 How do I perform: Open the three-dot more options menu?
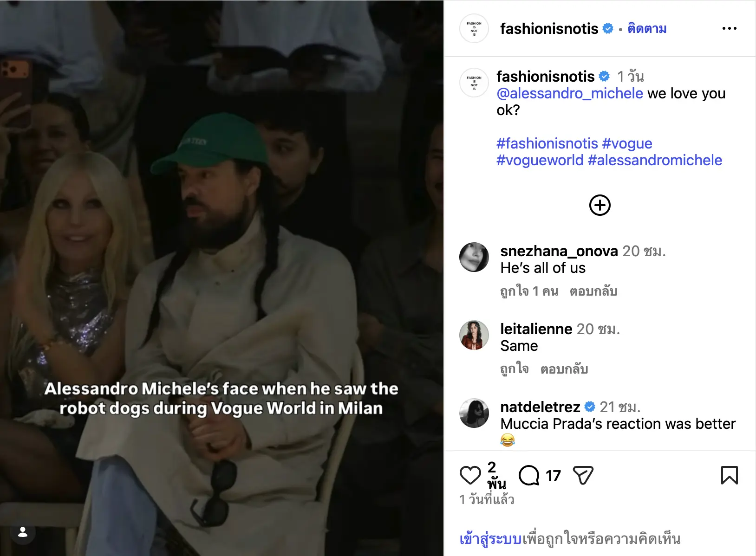coord(729,28)
